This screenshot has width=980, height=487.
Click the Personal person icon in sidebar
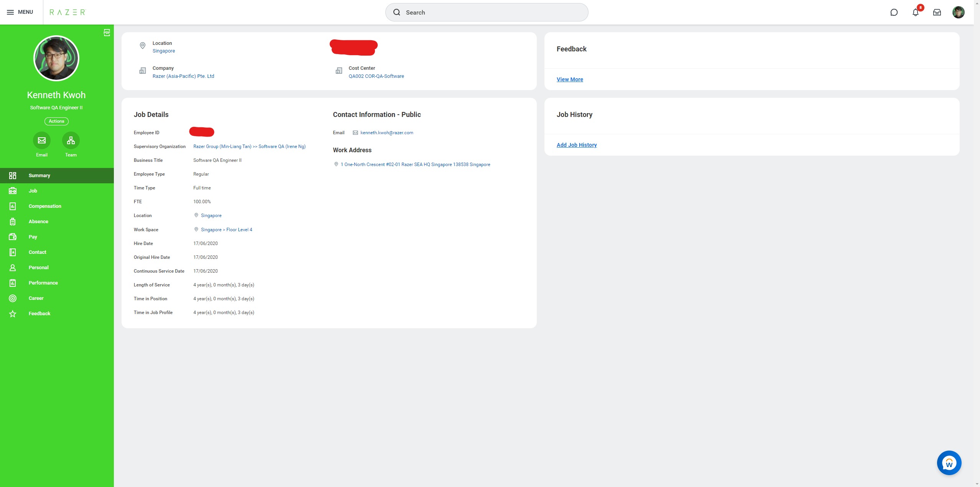13,267
